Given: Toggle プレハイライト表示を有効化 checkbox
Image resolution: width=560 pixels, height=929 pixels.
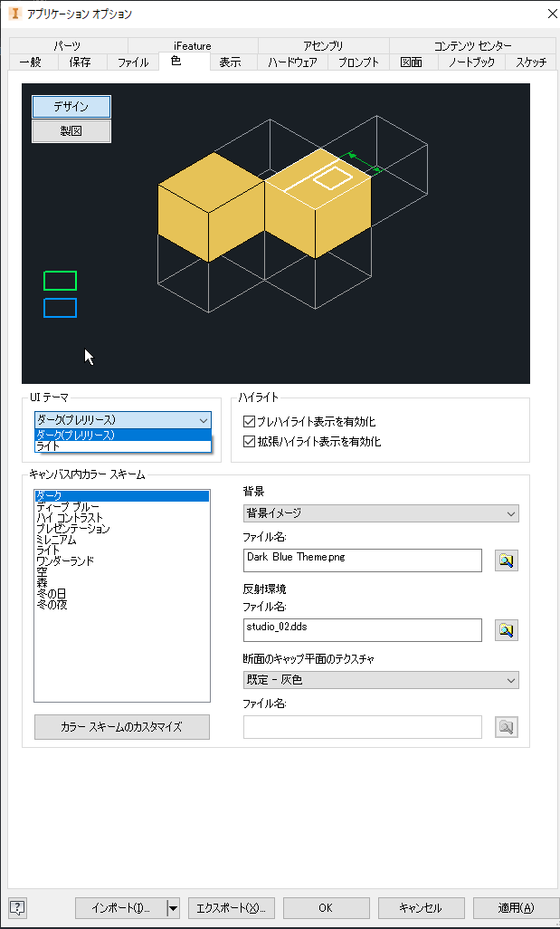Looking at the screenshot, I should (249, 422).
